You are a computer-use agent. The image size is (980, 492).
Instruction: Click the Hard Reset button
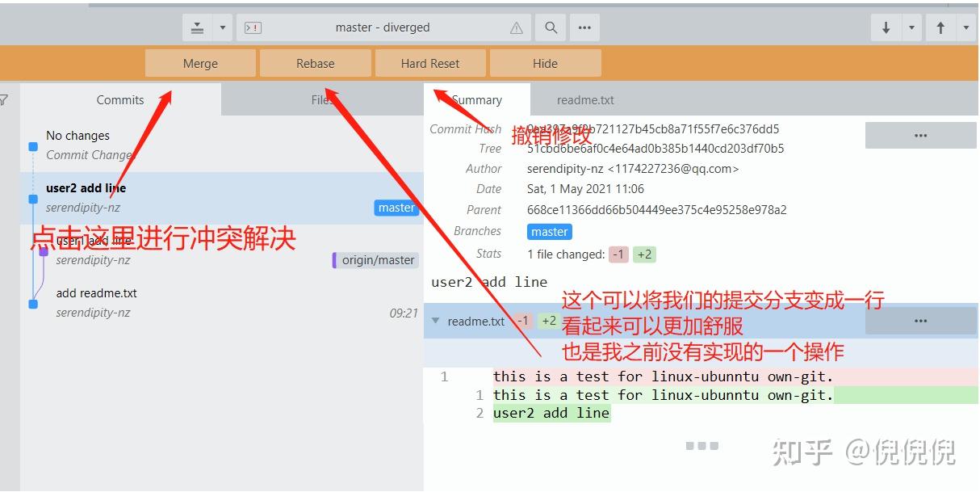(x=430, y=63)
